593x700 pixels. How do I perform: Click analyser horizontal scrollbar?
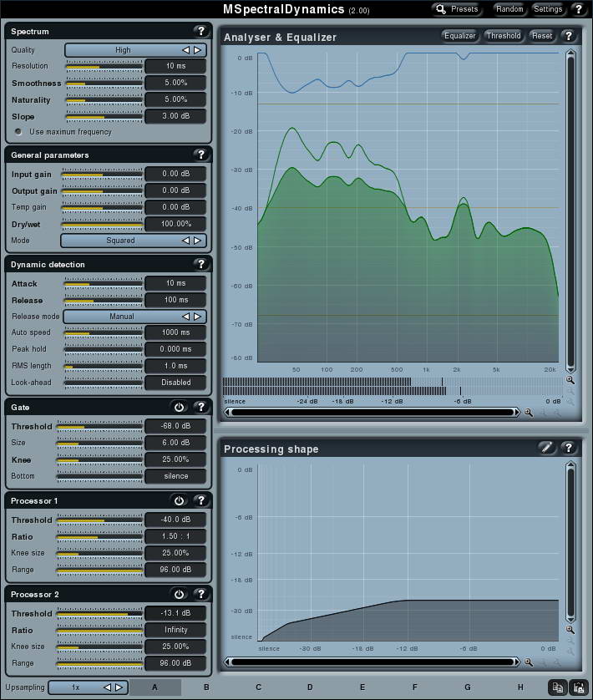tap(373, 413)
